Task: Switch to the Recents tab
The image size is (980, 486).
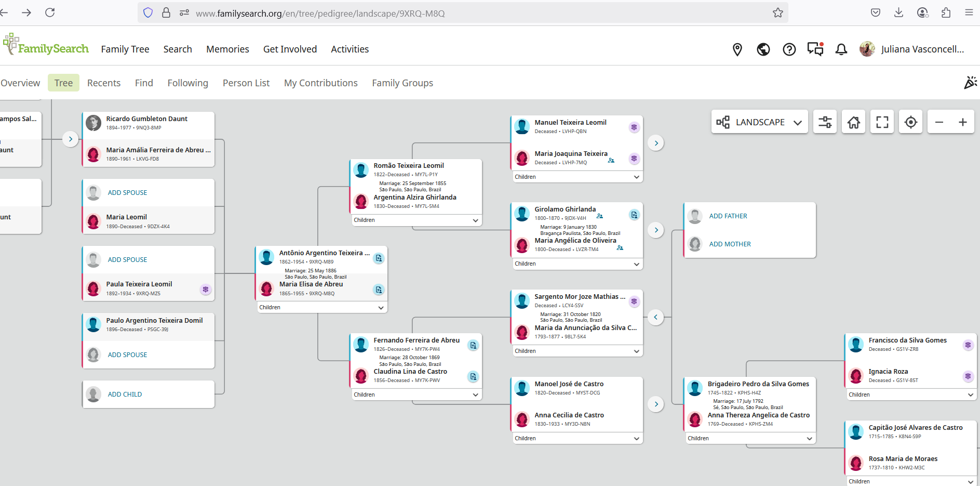Action: pyautogui.click(x=104, y=83)
